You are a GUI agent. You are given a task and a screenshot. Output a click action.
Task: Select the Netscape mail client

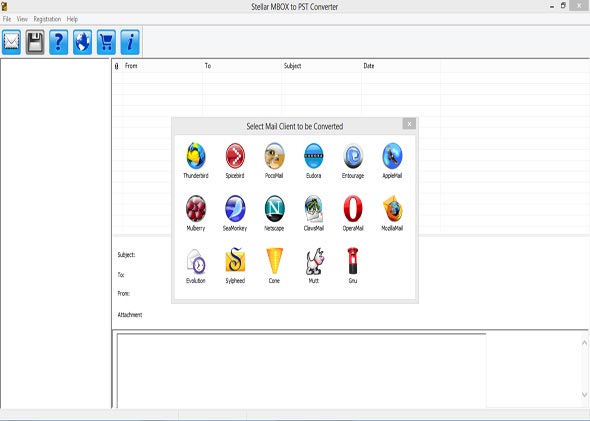coord(274,208)
